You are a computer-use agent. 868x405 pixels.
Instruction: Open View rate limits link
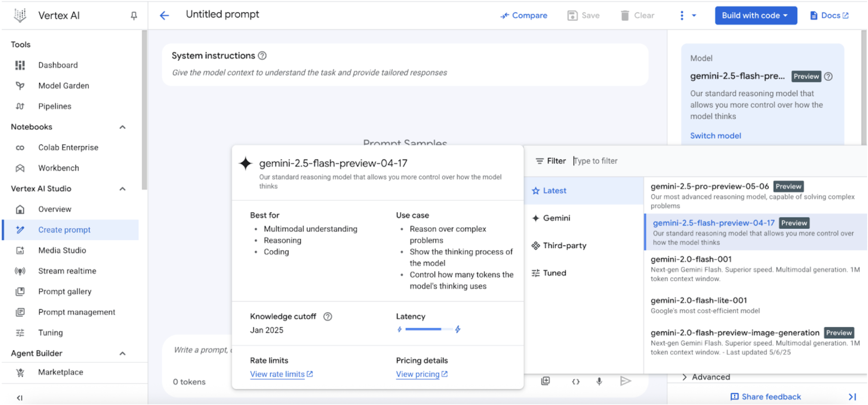coord(281,374)
